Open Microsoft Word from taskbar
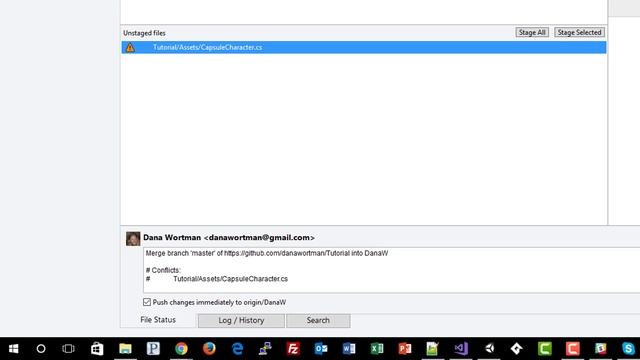The height and width of the screenshot is (360, 640). pyautogui.click(x=349, y=349)
